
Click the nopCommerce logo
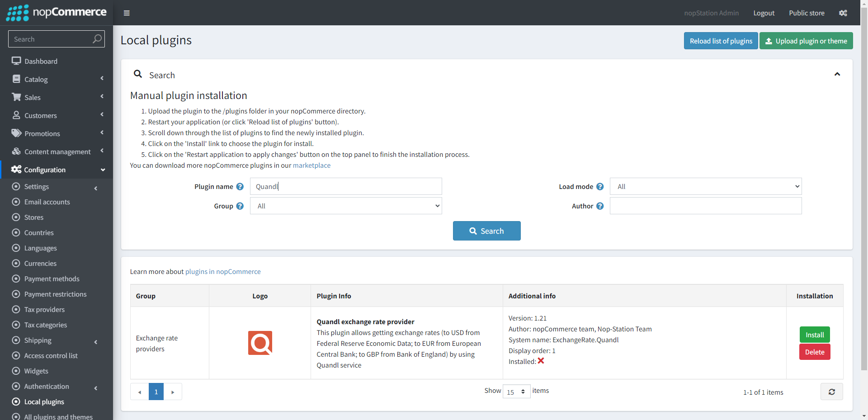(x=56, y=13)
